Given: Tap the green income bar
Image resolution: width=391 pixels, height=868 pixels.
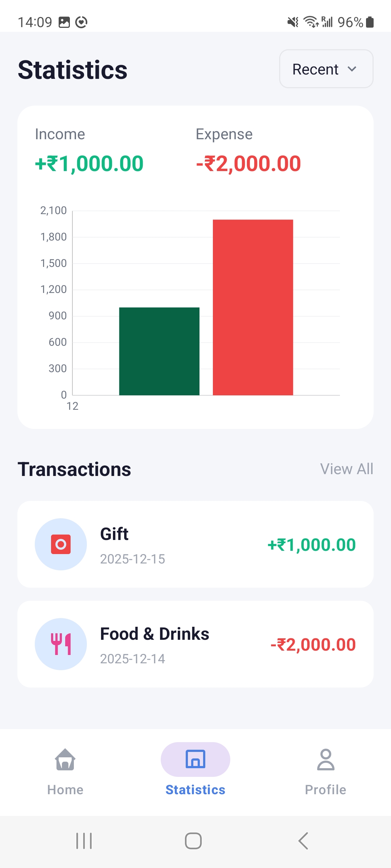Looking at the screenshot, I should [x=159, y=351].
